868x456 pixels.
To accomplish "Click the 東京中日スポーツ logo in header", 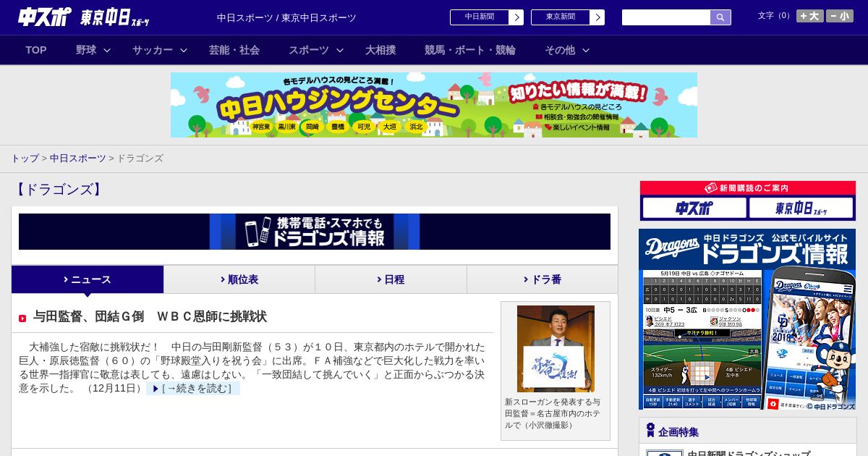I will tap(115, 17).
